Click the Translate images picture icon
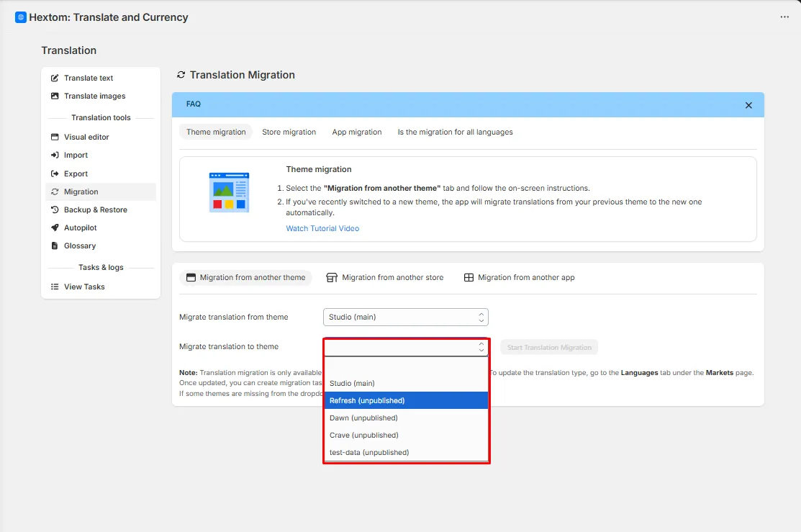 pyautogui.click(x=55, y=96)
